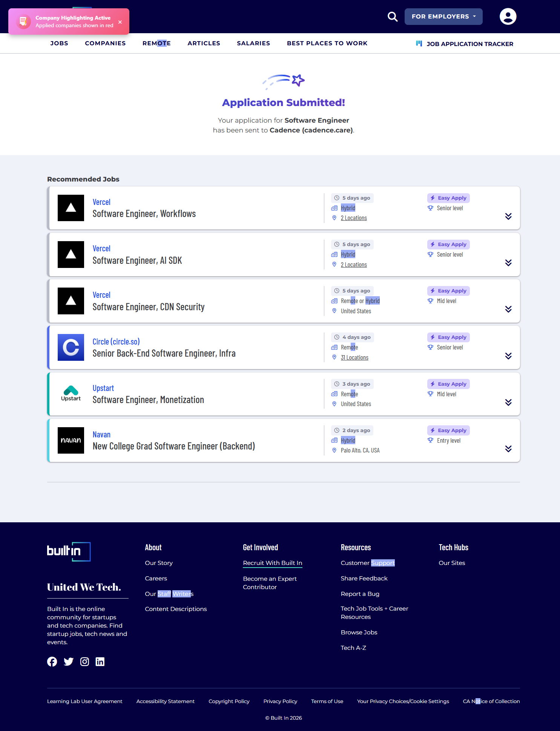
Task: Click the Built In footer logo
Action: coord(69,551)
